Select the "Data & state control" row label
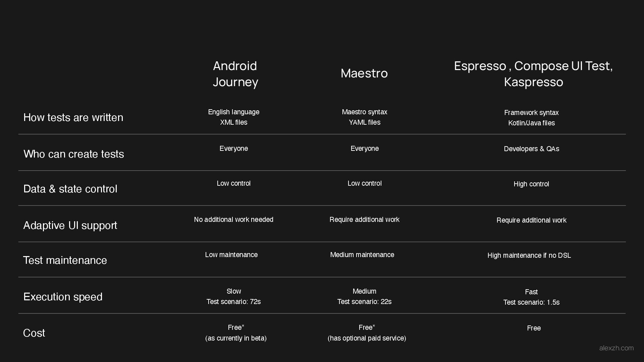The image size is (644, 362). 70,189
